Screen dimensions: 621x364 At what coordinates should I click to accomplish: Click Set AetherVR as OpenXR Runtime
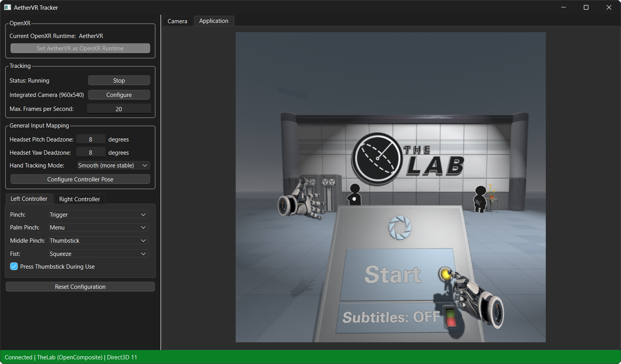coord(80,48)
